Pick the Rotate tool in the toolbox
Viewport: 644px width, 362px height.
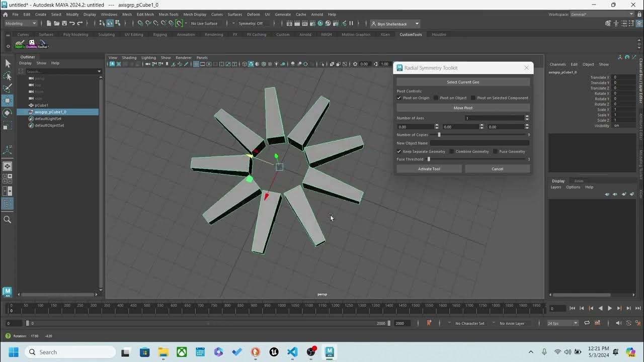(8, 113)
